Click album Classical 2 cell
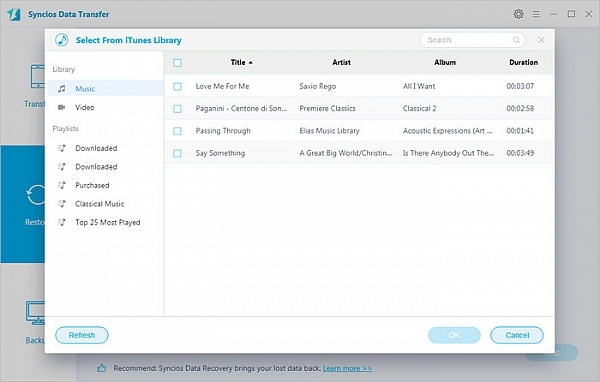The height and width of the screenshot is (382, 600). coord(419,108)
